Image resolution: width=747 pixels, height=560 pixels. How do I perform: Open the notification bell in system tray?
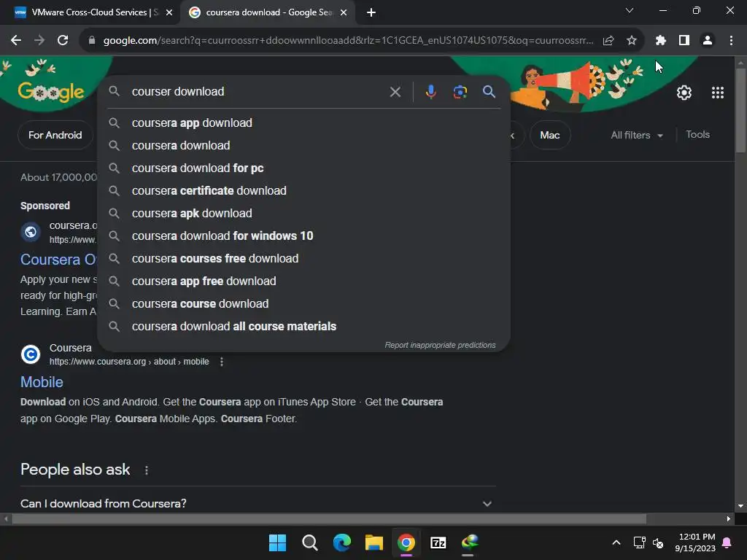click(x=727, y=542)
